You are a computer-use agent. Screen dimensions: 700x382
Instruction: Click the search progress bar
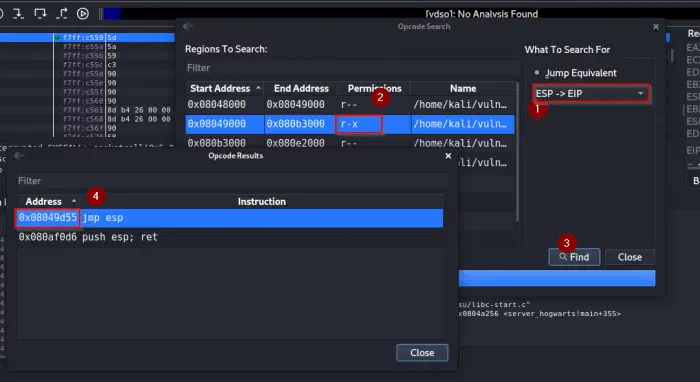(557, 278)
